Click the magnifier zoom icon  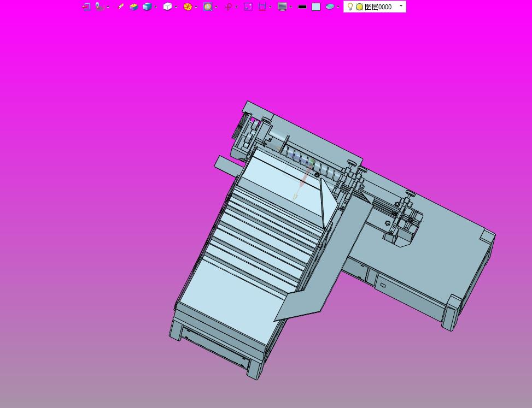click(208, 7)
